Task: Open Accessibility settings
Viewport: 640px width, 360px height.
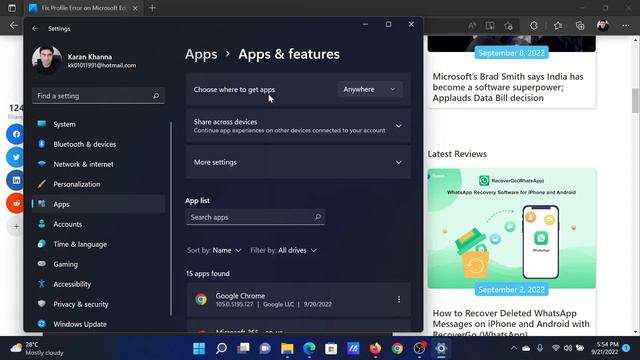Action: point(98,284)
